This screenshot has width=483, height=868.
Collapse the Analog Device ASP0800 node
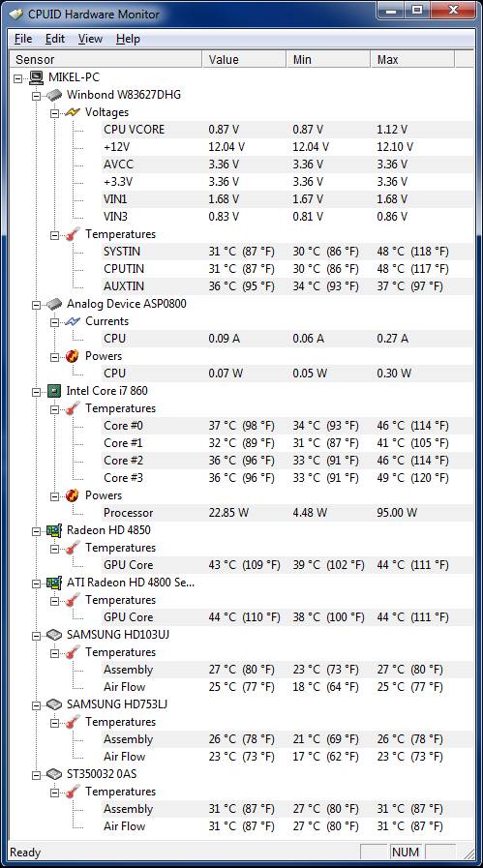click(36, 305)
